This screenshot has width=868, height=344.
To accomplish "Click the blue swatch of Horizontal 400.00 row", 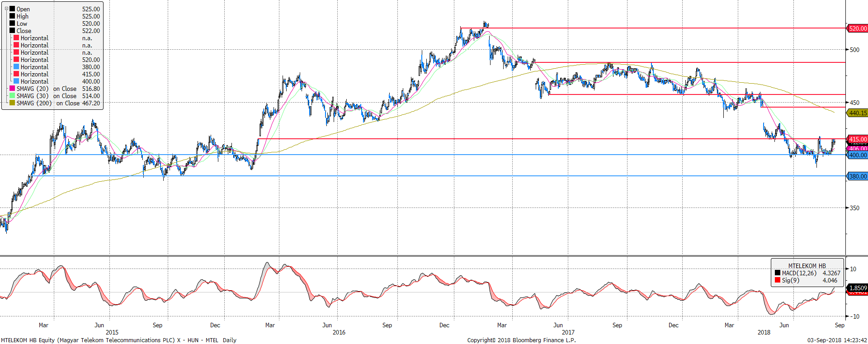I will (x=16, y=81).
